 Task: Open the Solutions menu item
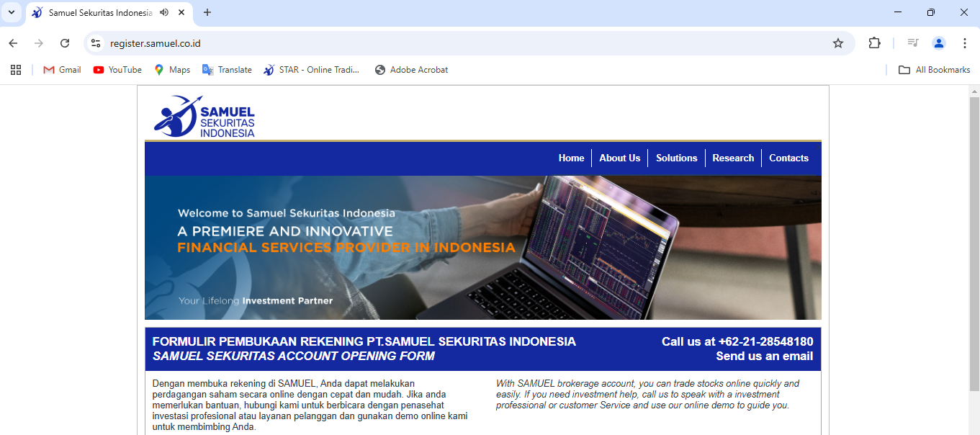pos(677,158)
